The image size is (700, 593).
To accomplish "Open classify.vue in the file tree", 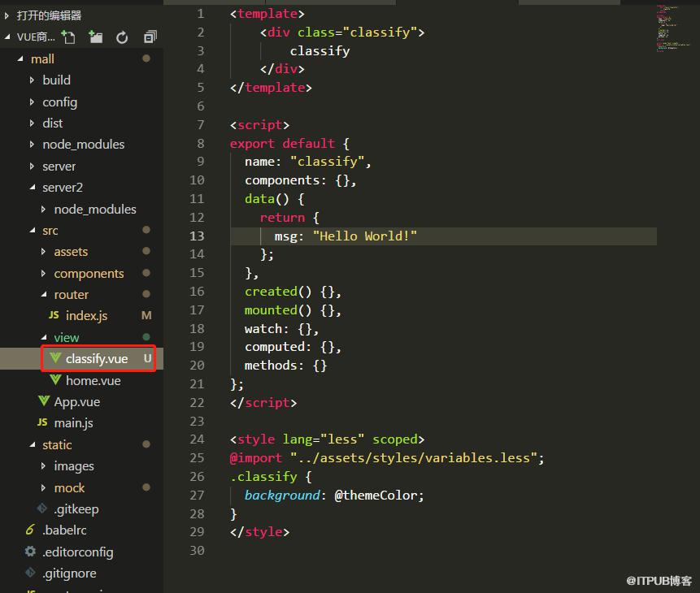I will coord(81,358).
